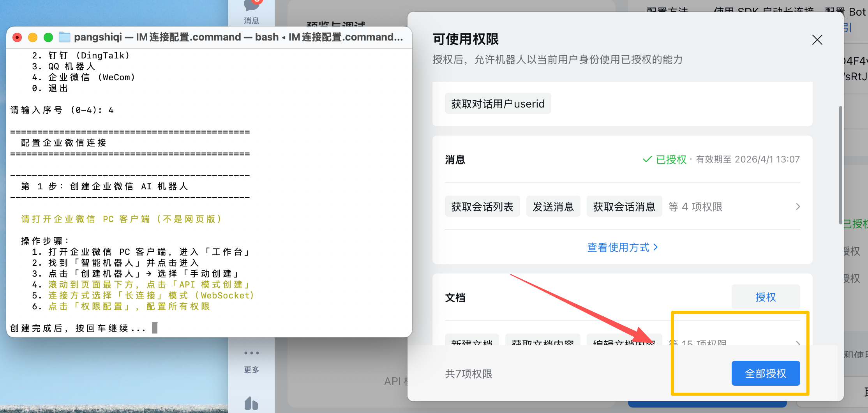Expand the 文档 permissions row chevron
The image size is (868, 413).
click(797, 343)
